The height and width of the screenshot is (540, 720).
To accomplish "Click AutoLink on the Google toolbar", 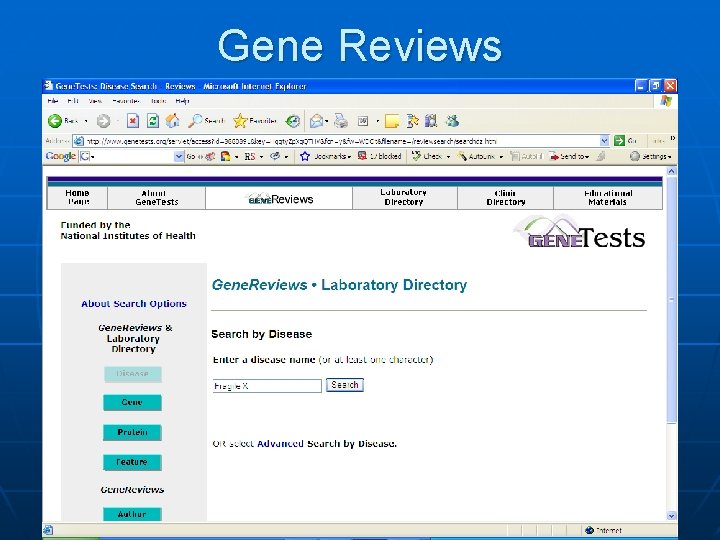I will click(476, 157).
